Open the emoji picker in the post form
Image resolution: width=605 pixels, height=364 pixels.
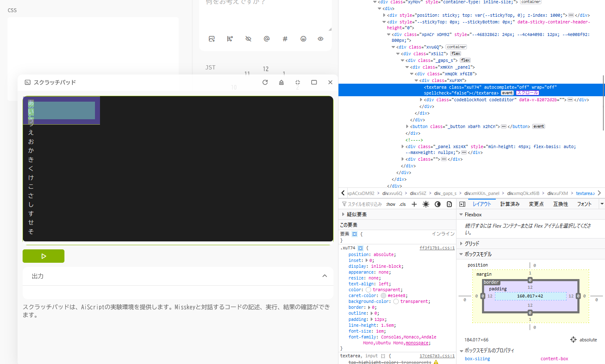pyautogui.click(x=303, y=38)
